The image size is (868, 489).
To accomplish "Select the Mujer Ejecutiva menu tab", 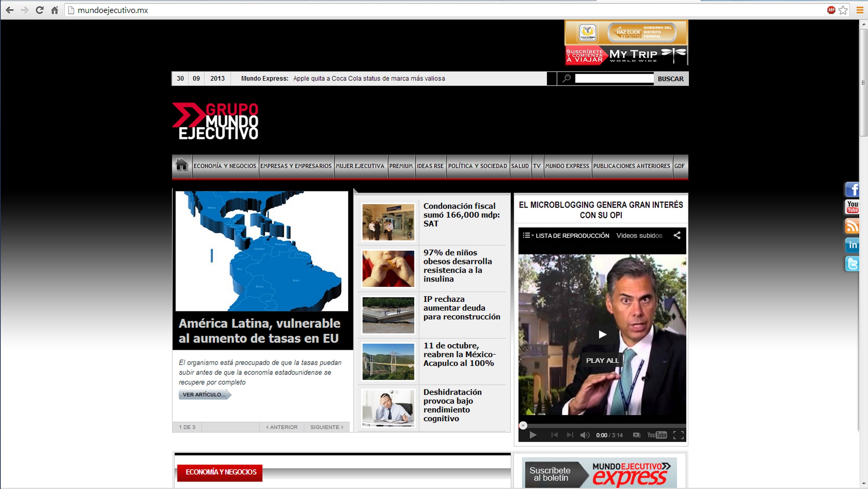I will (360, 166).
